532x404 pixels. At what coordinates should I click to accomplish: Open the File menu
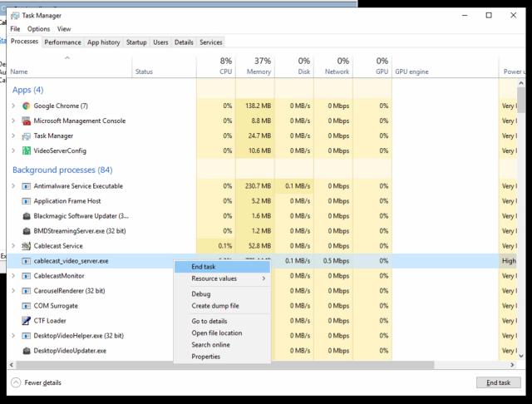click(x=15, y=29)
